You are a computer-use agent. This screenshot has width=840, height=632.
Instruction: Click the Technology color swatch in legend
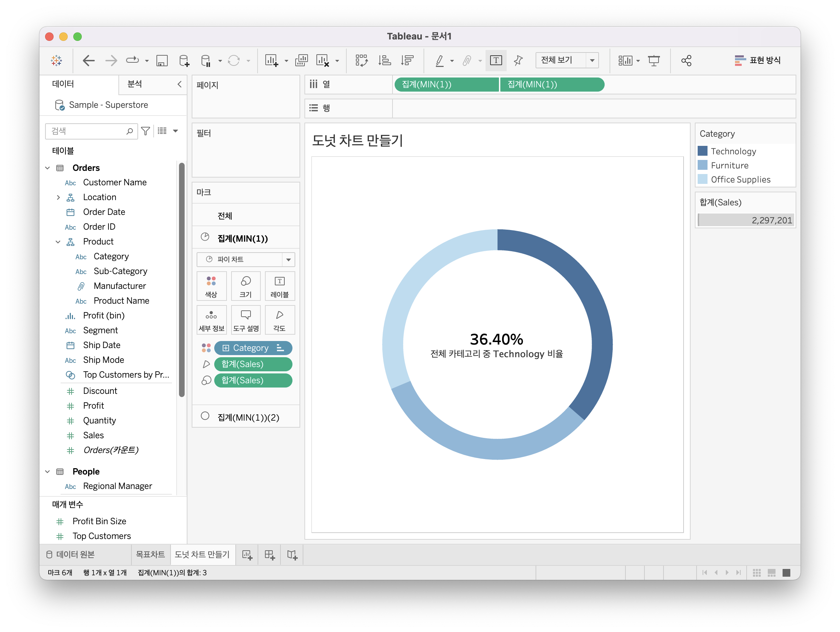(703, 151)
